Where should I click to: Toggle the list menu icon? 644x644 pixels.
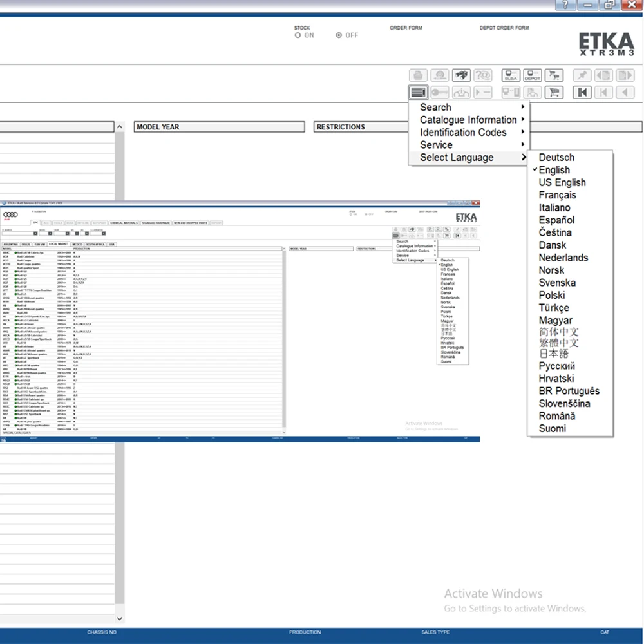point(418,92)
